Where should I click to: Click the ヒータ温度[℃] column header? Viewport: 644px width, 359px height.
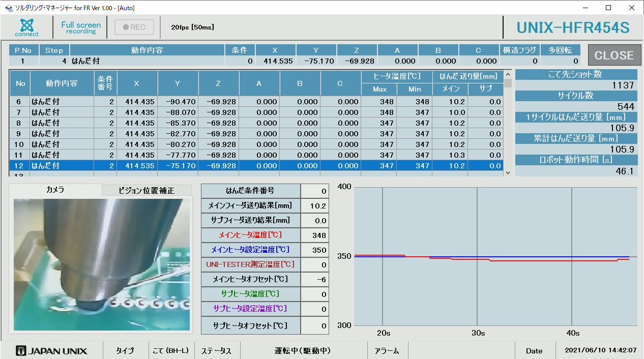pos(397,77)
